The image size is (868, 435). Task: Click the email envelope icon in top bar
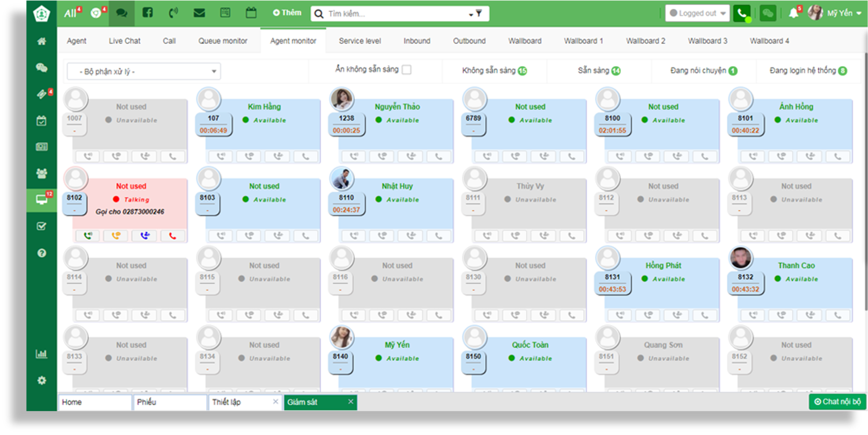tap(199, 13)
